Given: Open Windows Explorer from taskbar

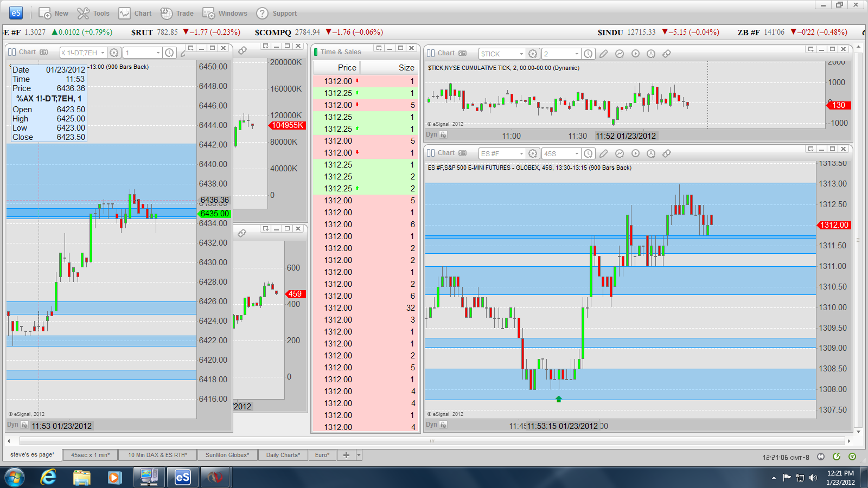Looking at the screenshot, I should pos(81,478).
